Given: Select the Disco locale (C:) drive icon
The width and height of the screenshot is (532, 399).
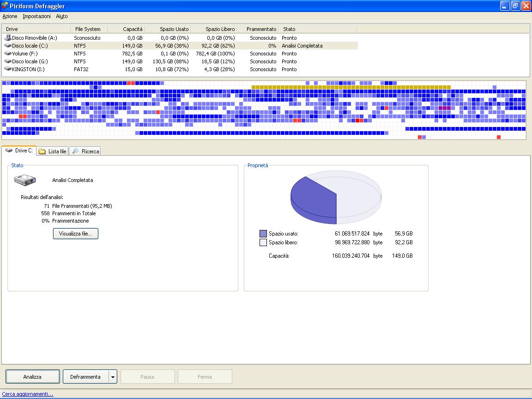Looking at the screenshot, I should [8, 45].
